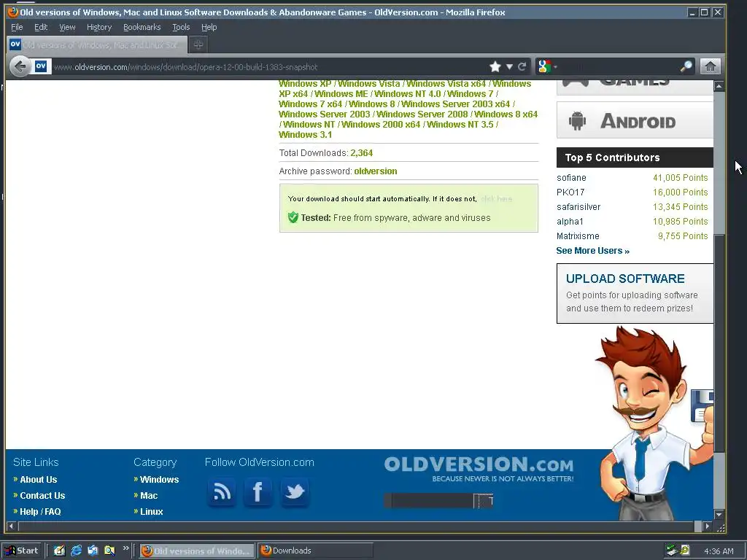Bookmark this page with the star icon

[495, 66]
